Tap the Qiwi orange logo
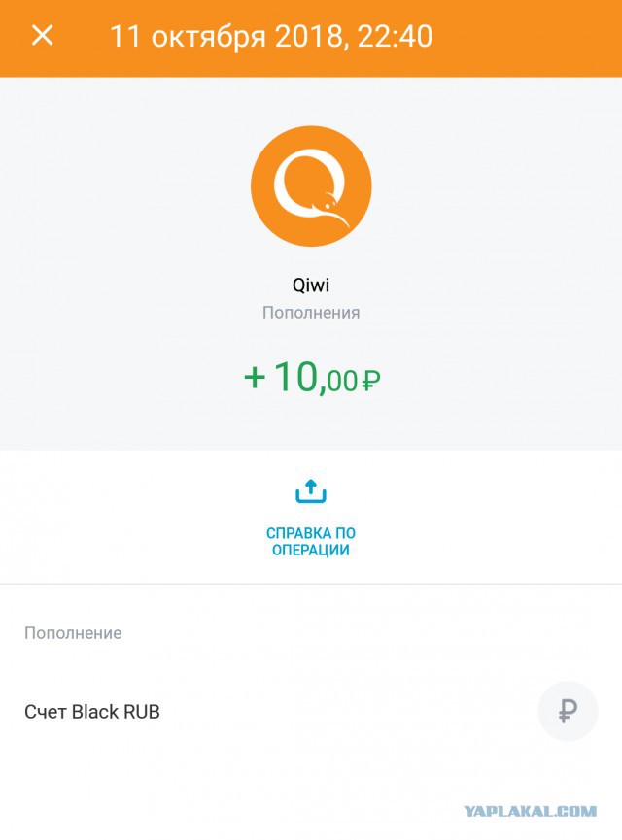Screen dimensions: 622x840 coord(311,185)
